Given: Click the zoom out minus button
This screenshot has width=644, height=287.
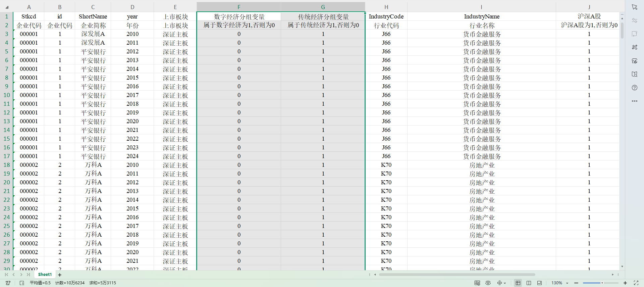Looking at the screenshot, I should [x=576, y=283].
